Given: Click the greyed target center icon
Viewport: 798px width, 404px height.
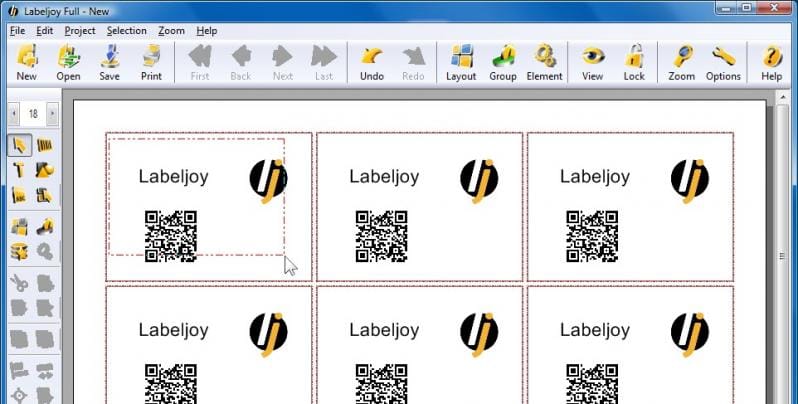Looking at the screenshot, I should 19,395.
